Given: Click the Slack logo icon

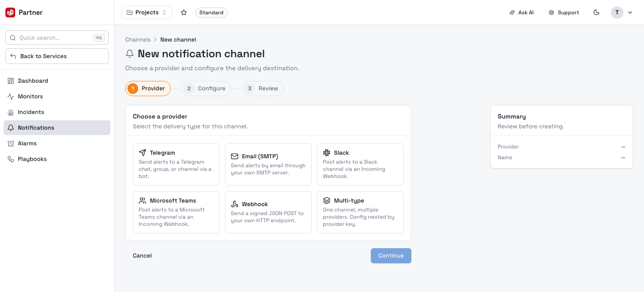Looking at the screenshot, I should [x=326, y=153].
